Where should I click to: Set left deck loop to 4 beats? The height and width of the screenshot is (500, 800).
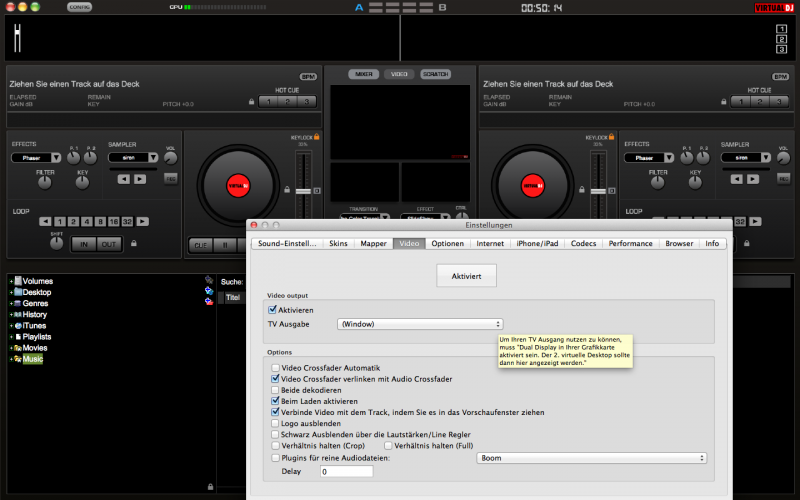point(87,221)
